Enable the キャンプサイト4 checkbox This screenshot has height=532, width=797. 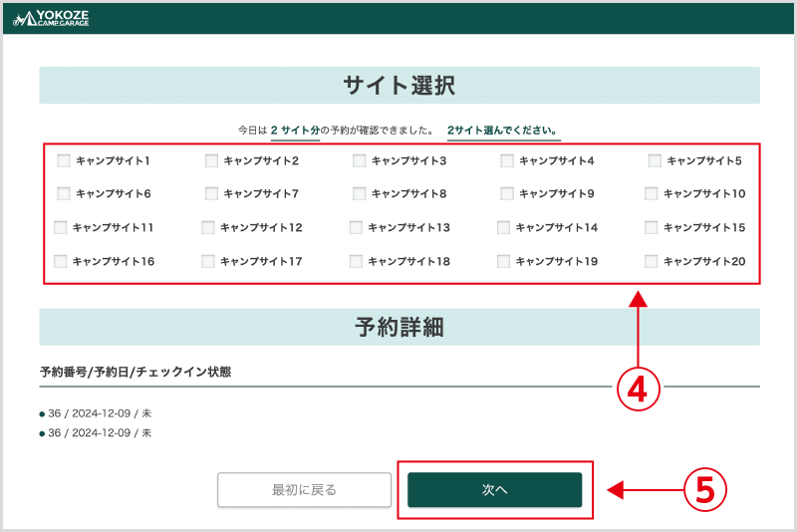click(x=507, y=160)
